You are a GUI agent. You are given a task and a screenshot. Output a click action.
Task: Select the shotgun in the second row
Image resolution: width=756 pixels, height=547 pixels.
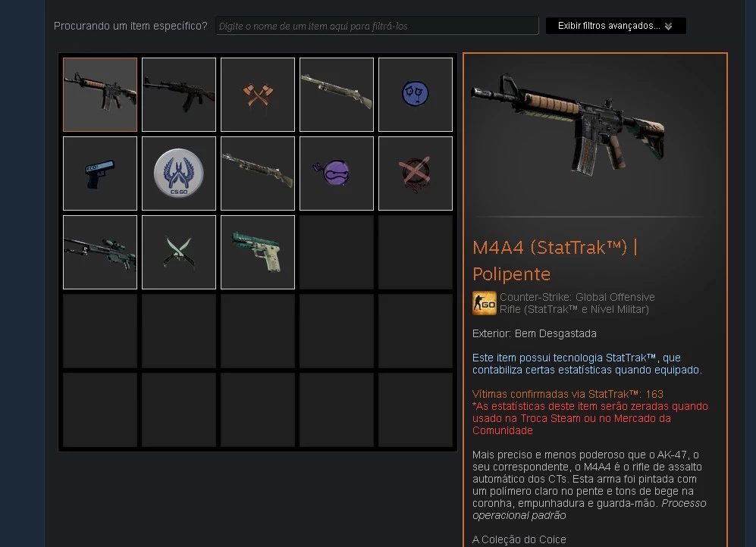click(258, 173)
